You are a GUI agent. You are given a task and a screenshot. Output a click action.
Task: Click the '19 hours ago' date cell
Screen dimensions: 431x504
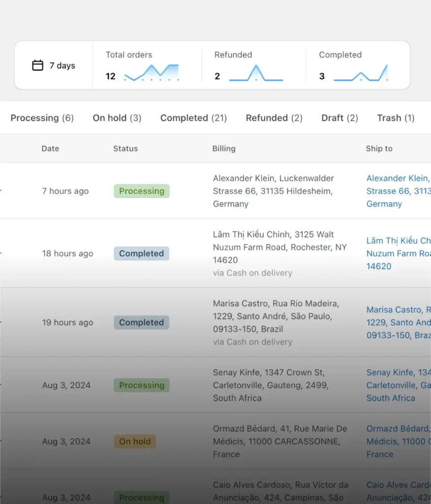[x=67, y=322]
